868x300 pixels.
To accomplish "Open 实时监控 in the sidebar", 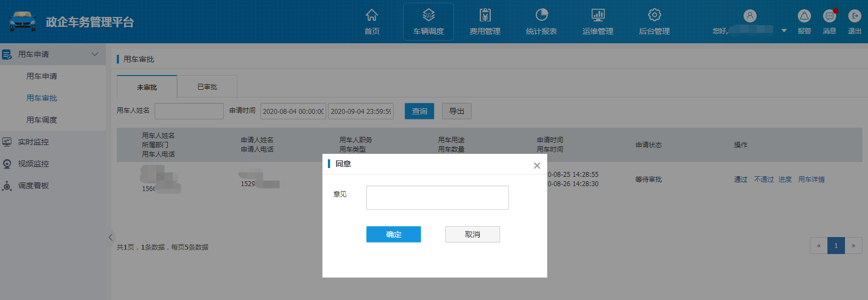I will click(33, 142).
